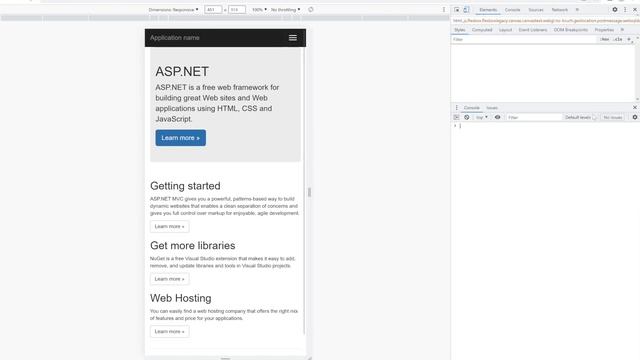Viewport: 640px width, 360px height.
Task: Show more Styles sidebar tabs chevron
Action: click(622, 30)
